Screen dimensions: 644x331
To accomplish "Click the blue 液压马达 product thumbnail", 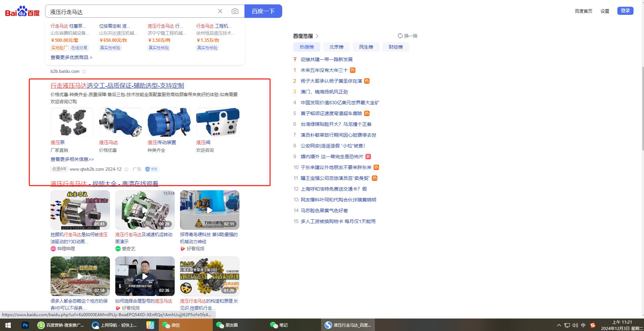I will coord(121,122).
